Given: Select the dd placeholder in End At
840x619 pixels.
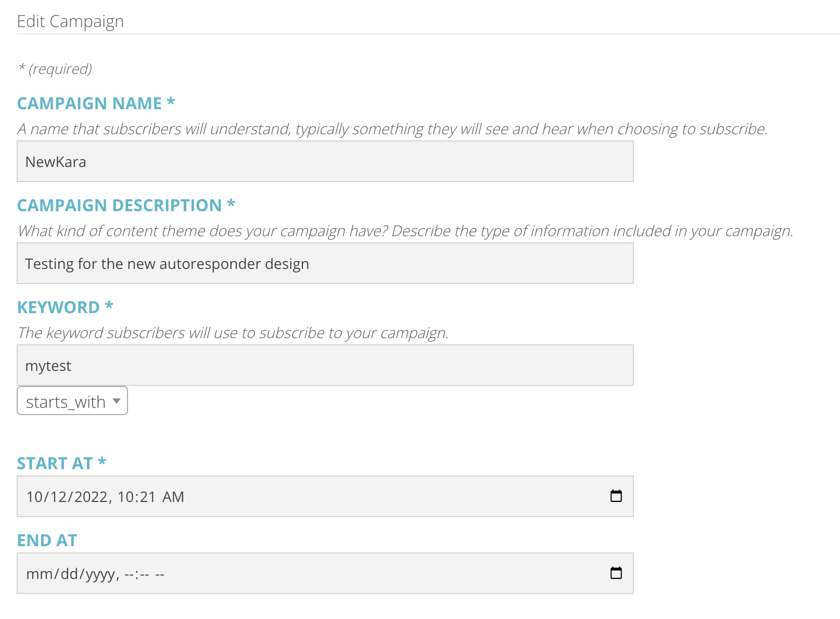Looking at the screenshot, I should coord(69,574).
